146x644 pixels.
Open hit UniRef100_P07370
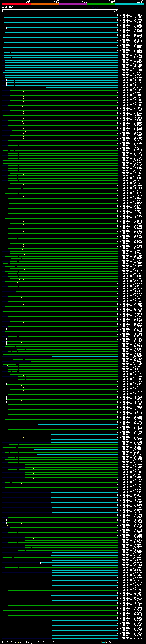point(131,148)
